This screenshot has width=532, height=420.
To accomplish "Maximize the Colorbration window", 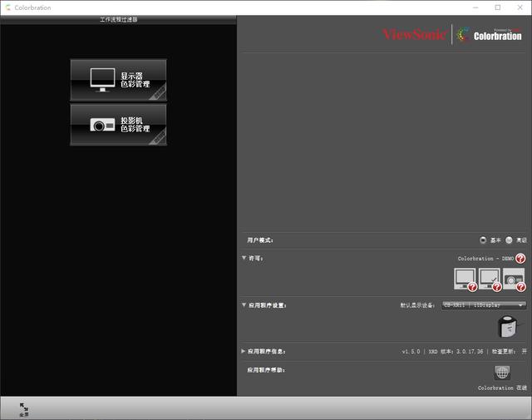I will (498, 7).
